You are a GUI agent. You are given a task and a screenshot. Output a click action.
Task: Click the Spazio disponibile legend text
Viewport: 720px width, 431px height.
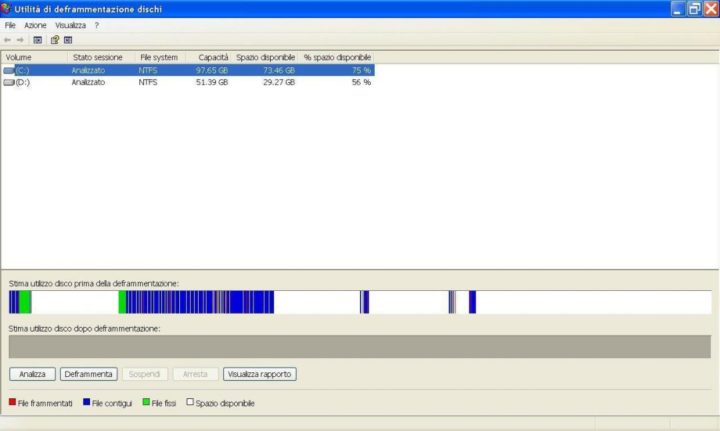225,403
